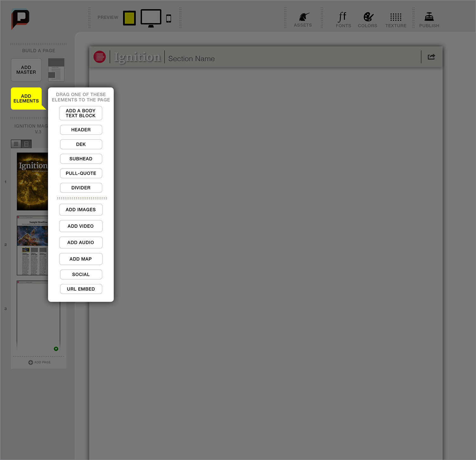
Task: Open the Colors palette panel
Action: coord(368,20)
